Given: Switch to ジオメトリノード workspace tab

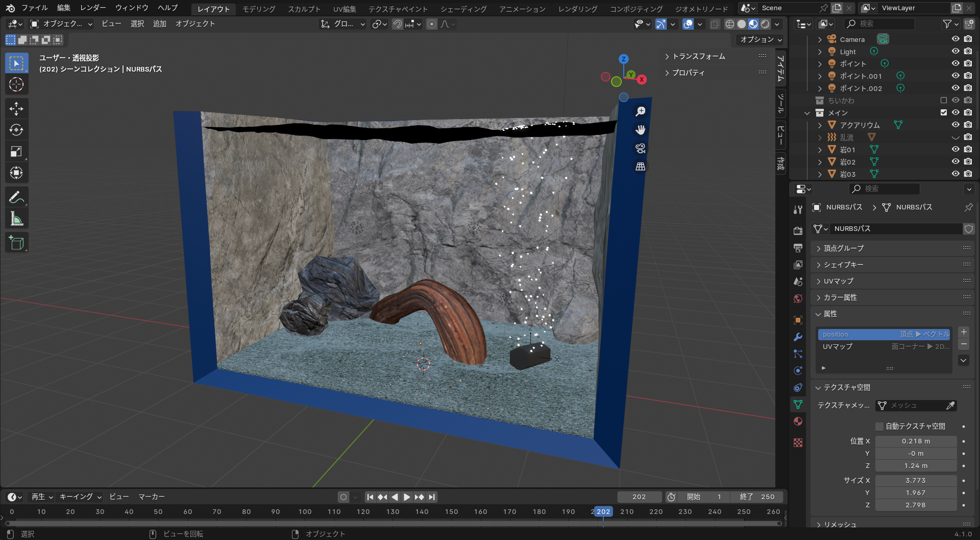Looking at the screenshot, I should [702, 9].
